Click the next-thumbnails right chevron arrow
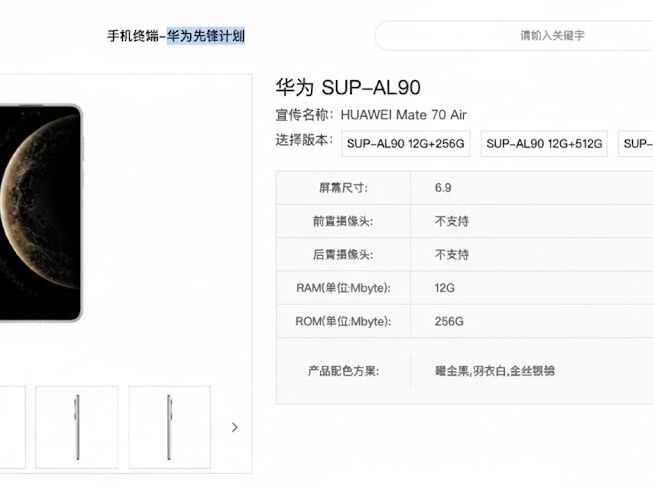The image size is (653, 490). tap(234, 427)
